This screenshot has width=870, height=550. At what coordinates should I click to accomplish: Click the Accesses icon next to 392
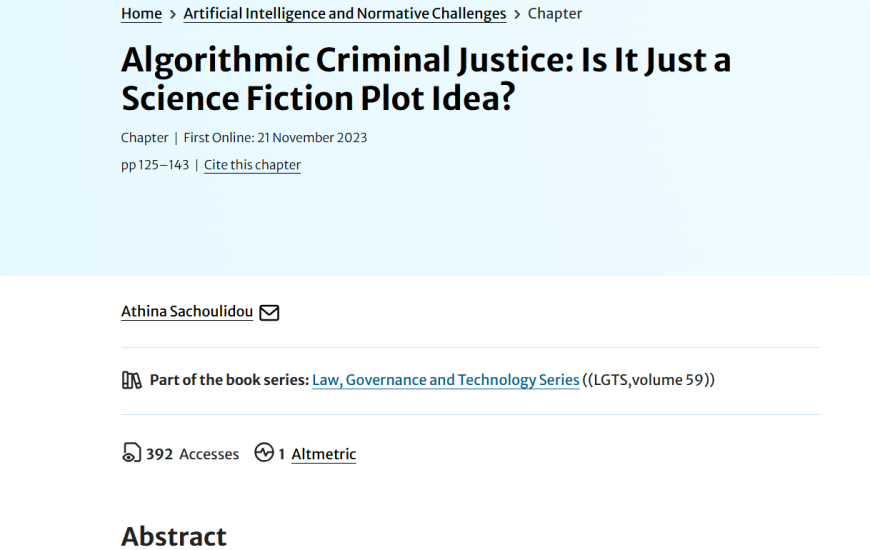[x=131, y=453]
